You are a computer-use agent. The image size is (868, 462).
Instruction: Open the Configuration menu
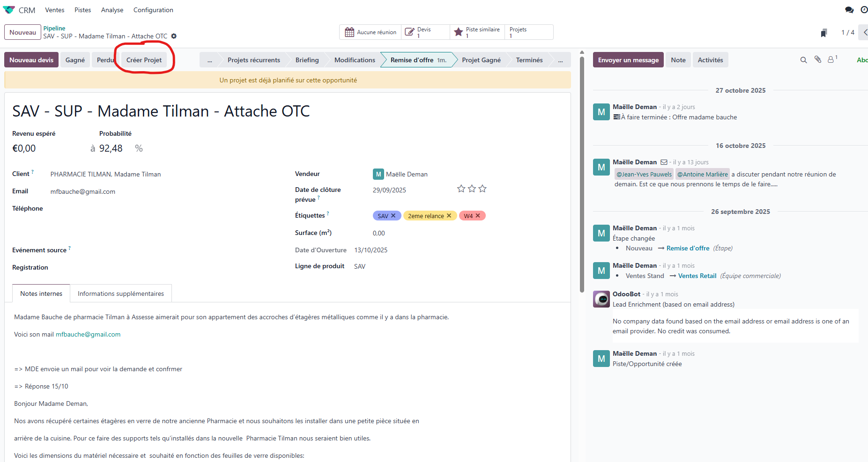click(153, 10)
